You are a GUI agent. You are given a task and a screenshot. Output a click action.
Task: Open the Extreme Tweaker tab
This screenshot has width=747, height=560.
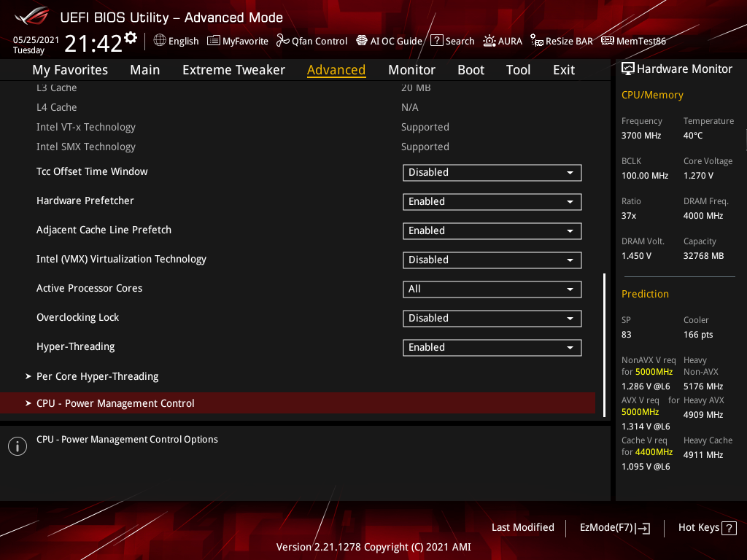click(233, 70)
